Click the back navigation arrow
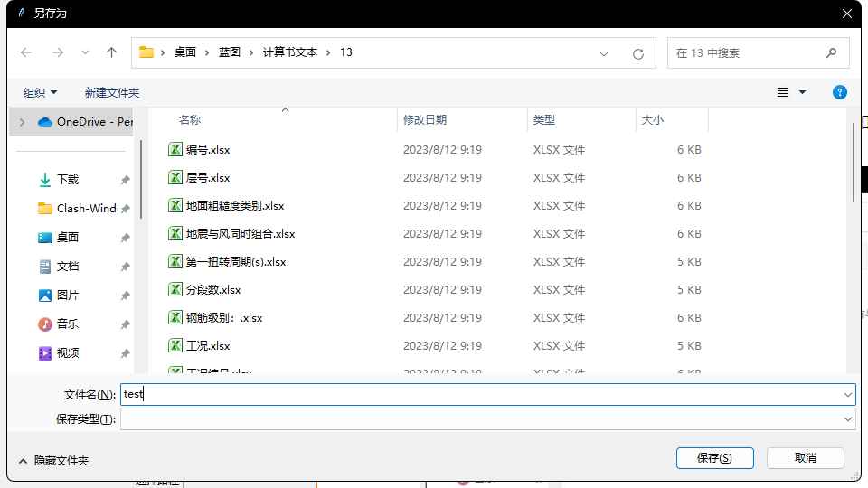 (x=26, y=52)
